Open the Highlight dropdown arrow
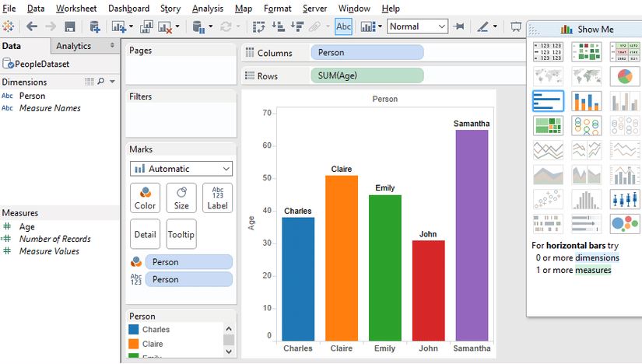Image resolution: width=642 pixels, height=364 pixels. 495,26
